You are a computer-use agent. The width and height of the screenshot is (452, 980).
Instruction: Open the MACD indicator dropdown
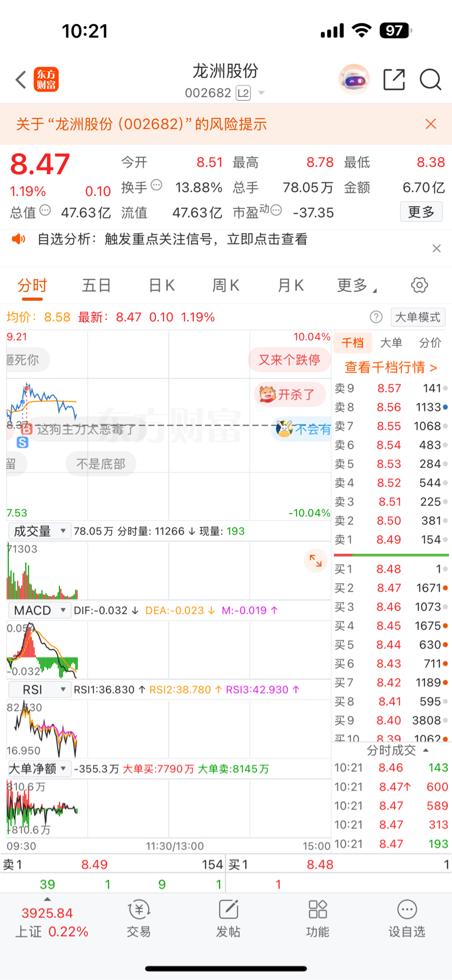click(x=39, y=610)
